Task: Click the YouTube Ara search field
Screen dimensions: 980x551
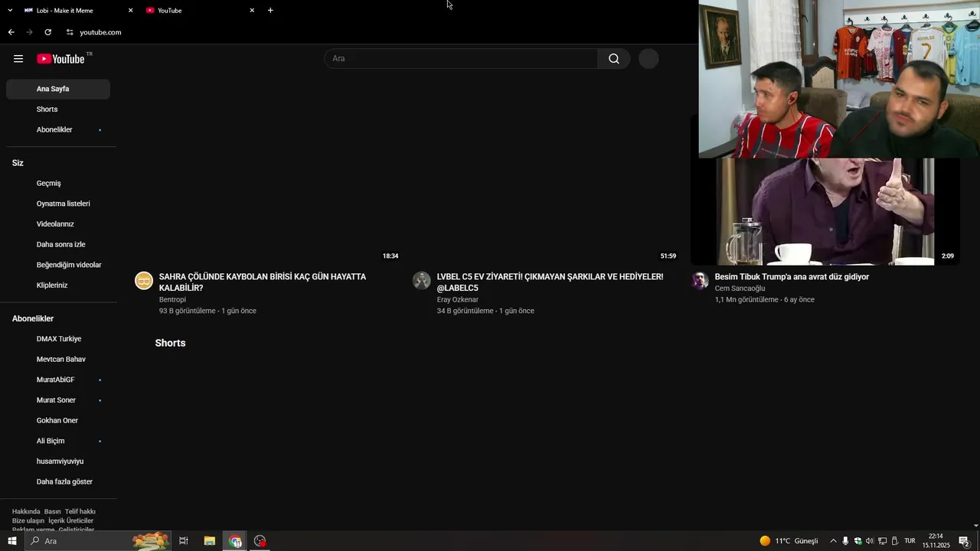Action: [x=461, y=59]
